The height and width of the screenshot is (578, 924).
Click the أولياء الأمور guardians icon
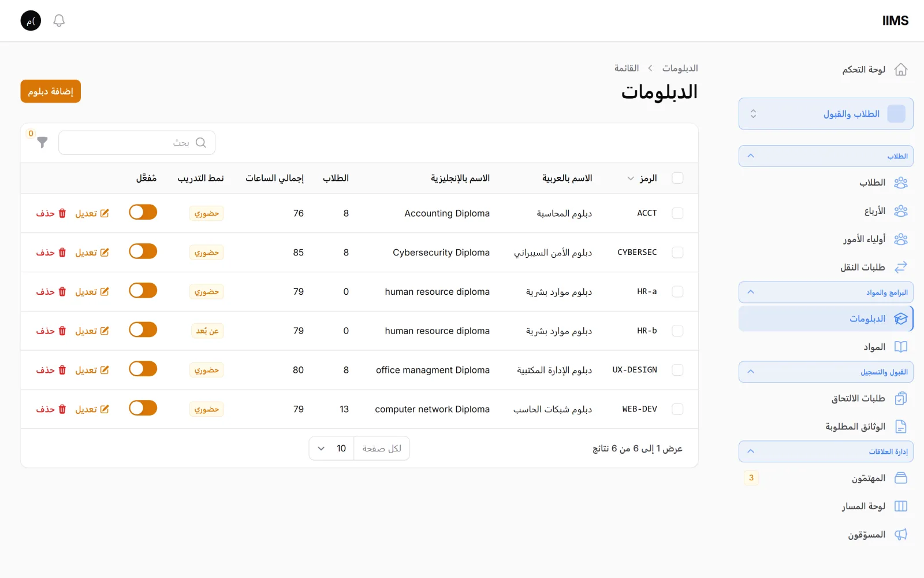pos(901,239)
